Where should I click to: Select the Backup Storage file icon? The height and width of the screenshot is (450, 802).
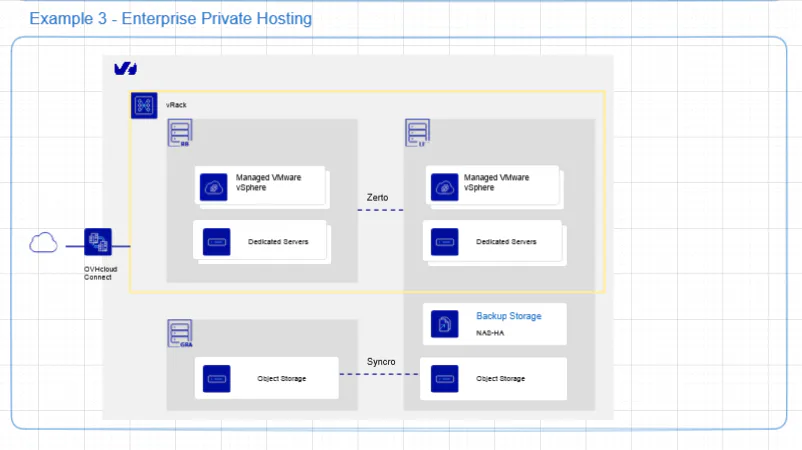[444, 324]
